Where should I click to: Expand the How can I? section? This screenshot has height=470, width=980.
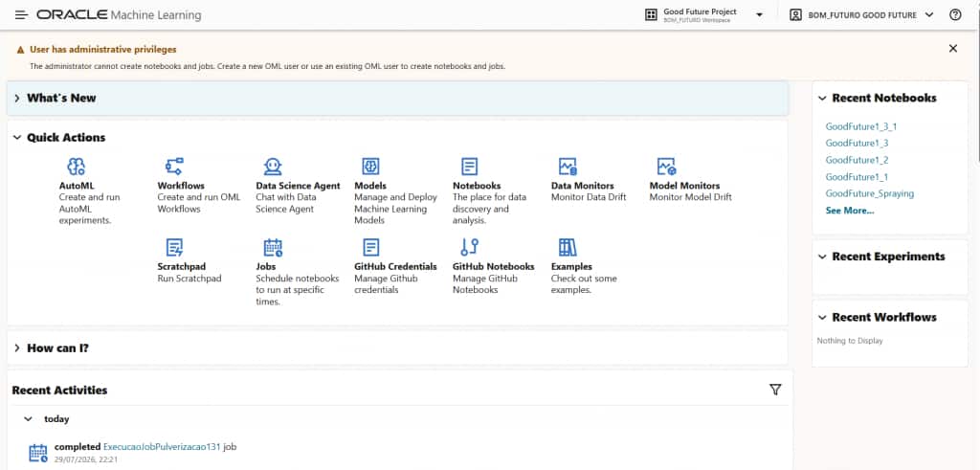(17, 348)
